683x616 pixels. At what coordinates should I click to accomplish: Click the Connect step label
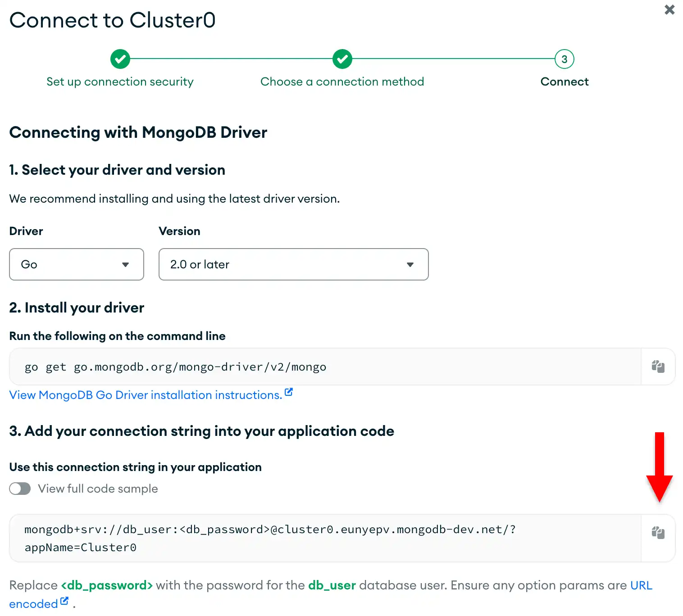coord(564,82)
